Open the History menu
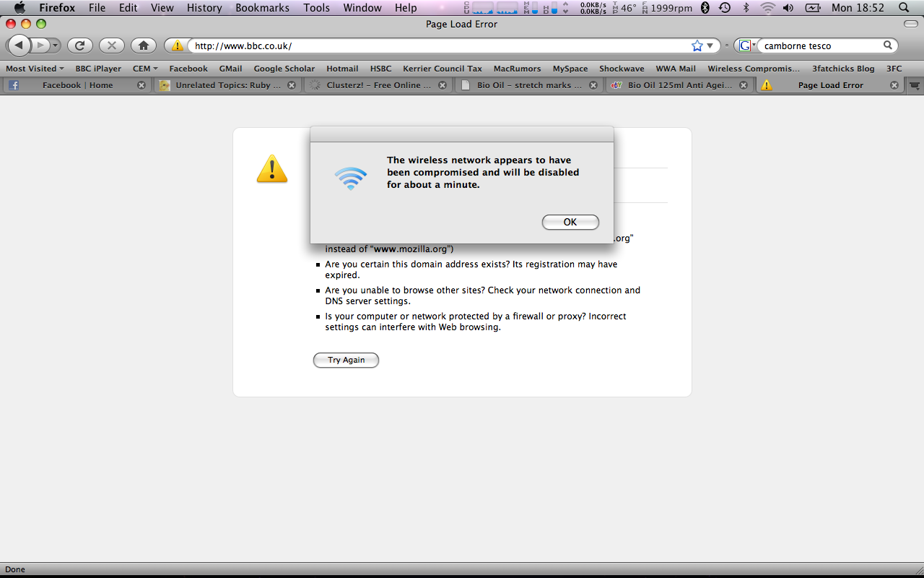The height and width of the screenshot is (578, 924). click(204, 8)
